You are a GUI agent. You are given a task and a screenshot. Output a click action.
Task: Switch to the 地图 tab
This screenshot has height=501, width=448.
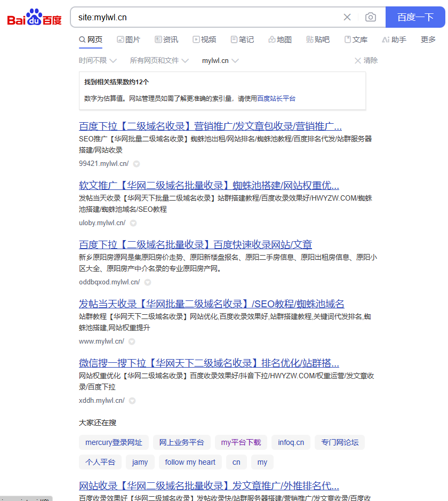coord(280,39)
